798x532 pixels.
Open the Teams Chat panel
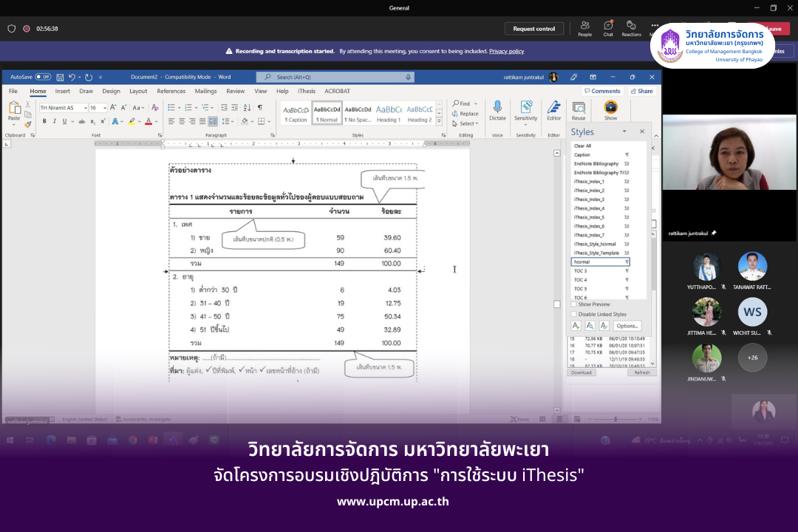(x=608, y=29)
